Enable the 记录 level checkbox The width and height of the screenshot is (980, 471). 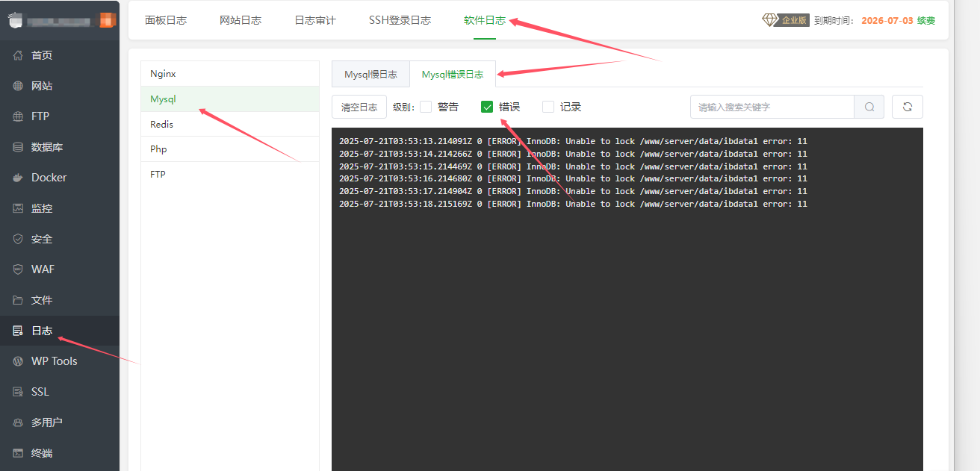tap(548, 107)
